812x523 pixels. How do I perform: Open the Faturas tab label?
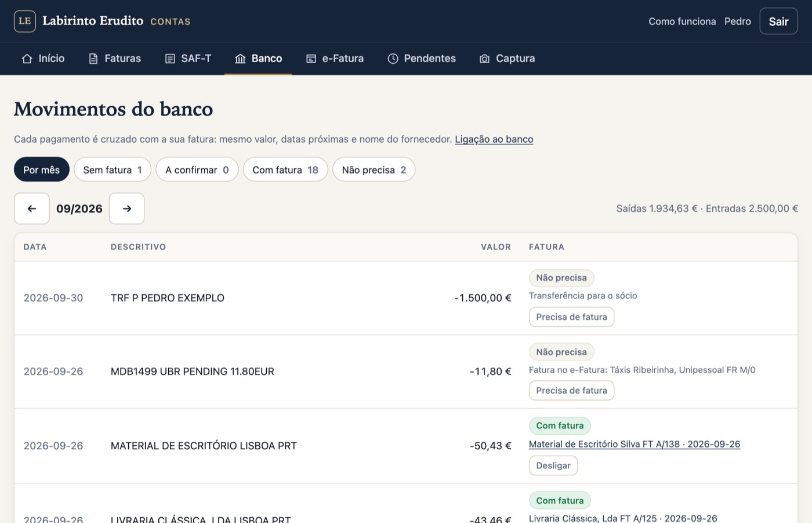point(123,59)
